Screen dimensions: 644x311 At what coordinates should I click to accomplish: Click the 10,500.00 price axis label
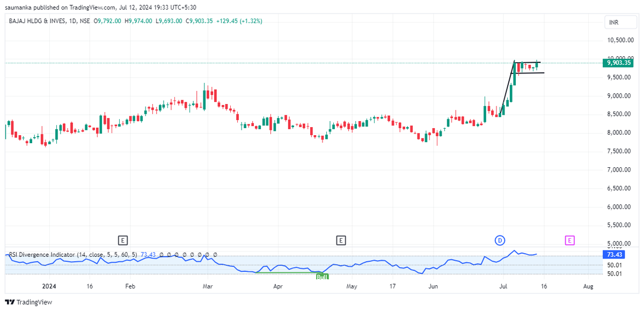coord(620,40)
